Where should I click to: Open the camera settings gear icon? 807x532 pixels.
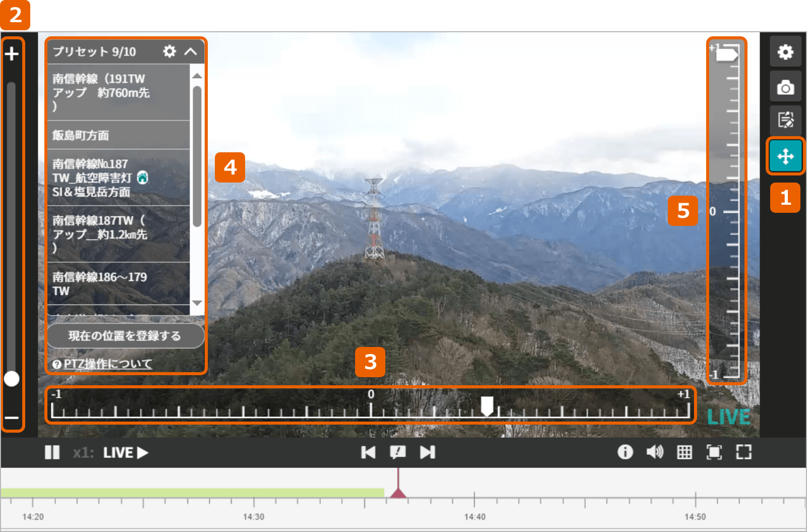tap(785, 52)
